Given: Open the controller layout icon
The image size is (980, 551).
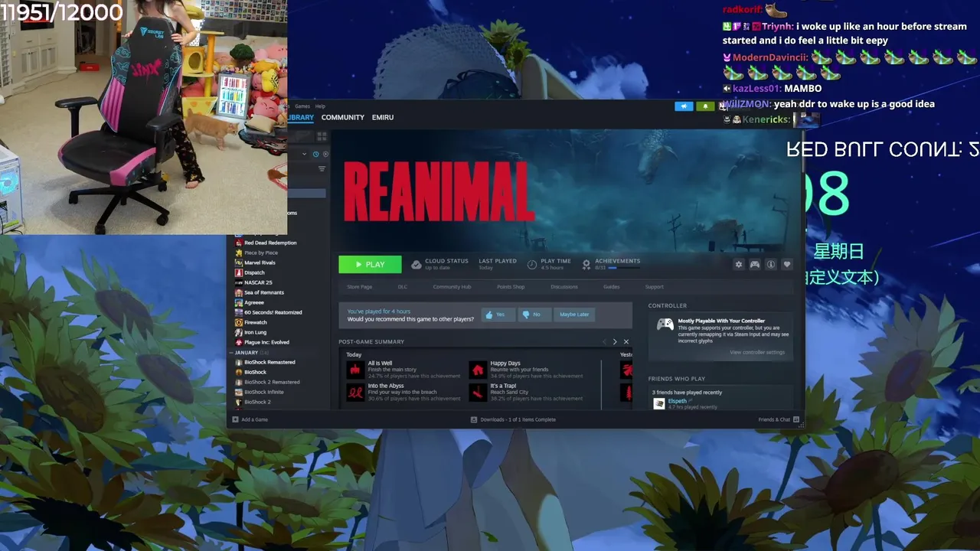Looking at the screenshot, I should pos(755,264).
